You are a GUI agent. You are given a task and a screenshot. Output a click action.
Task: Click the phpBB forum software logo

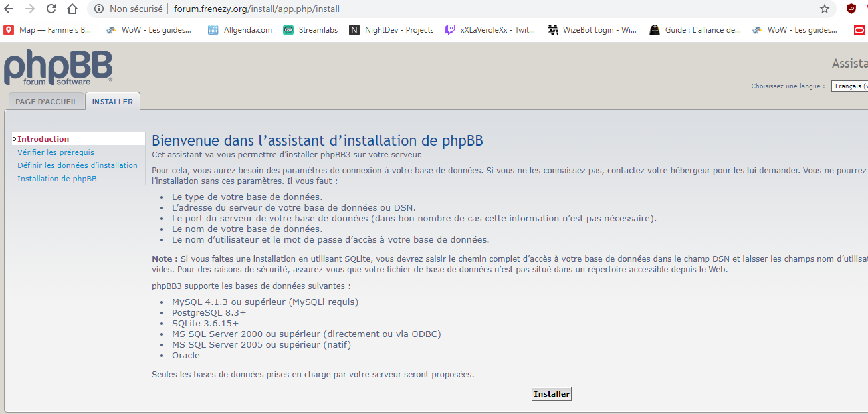tap(58, 67)
